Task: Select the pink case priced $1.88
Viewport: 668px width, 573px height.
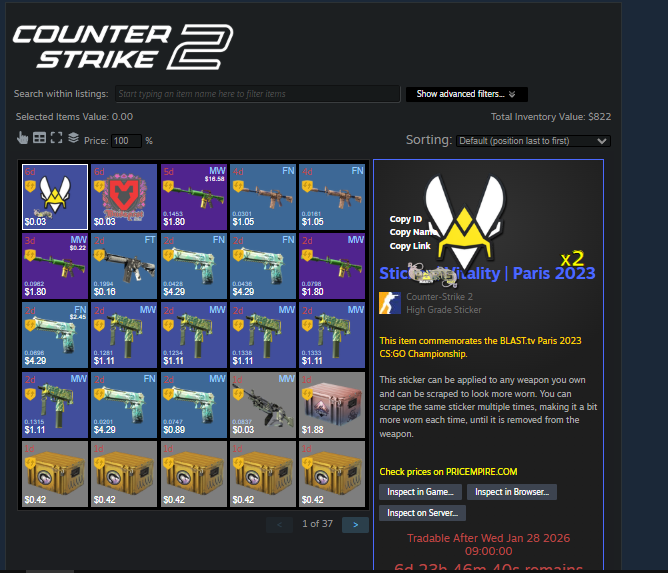Action: 332,404
